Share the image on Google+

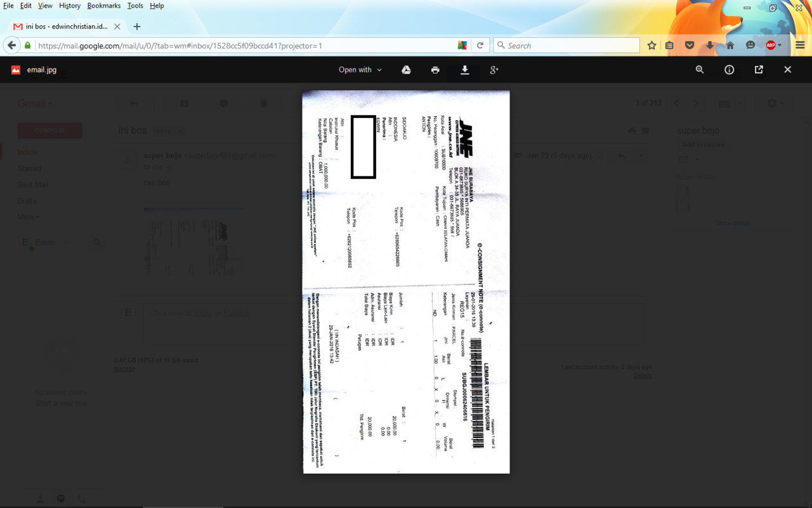[494, 70]
